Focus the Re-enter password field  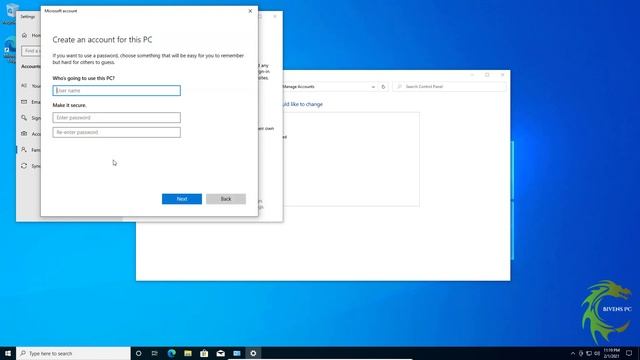coord(116,132)
